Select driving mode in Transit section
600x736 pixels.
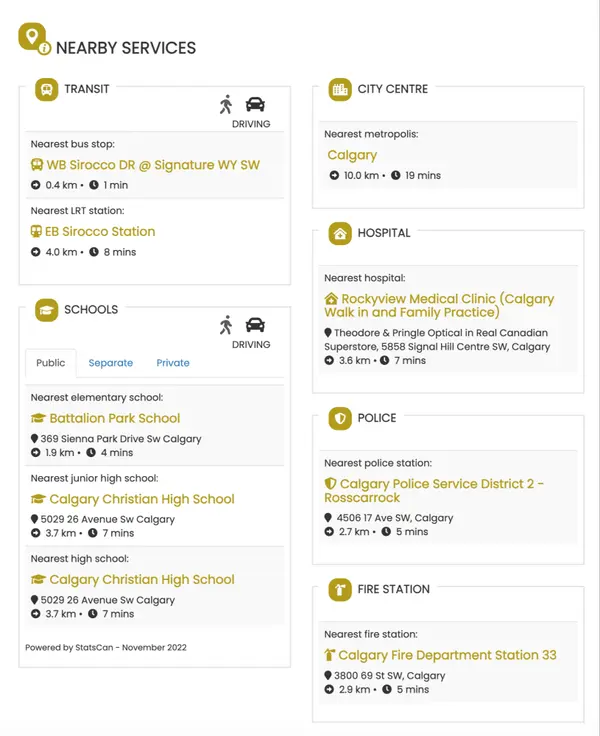(x=255, y=104)
